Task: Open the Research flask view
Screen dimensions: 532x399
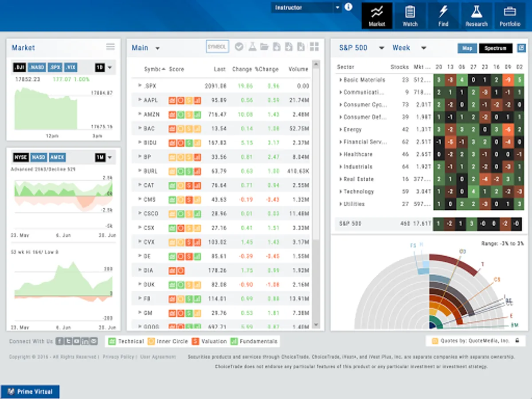Action: (477, 16)
